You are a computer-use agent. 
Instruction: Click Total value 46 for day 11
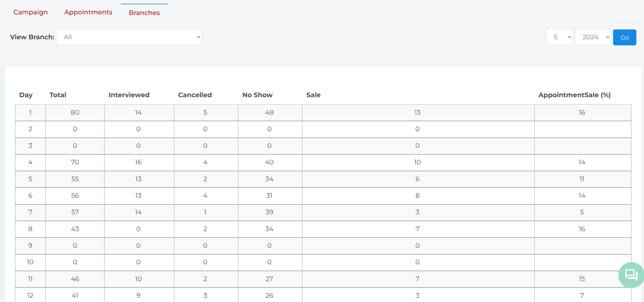click(75, 279)
